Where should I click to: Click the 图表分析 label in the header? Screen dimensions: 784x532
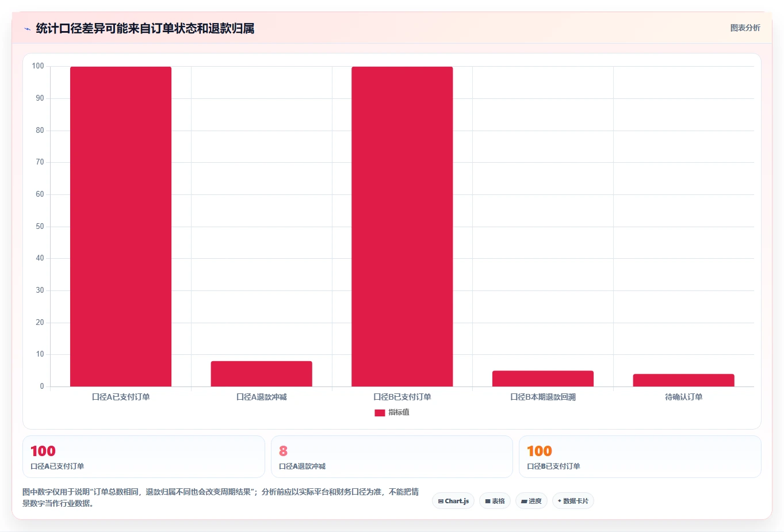[x=745, y=28]
